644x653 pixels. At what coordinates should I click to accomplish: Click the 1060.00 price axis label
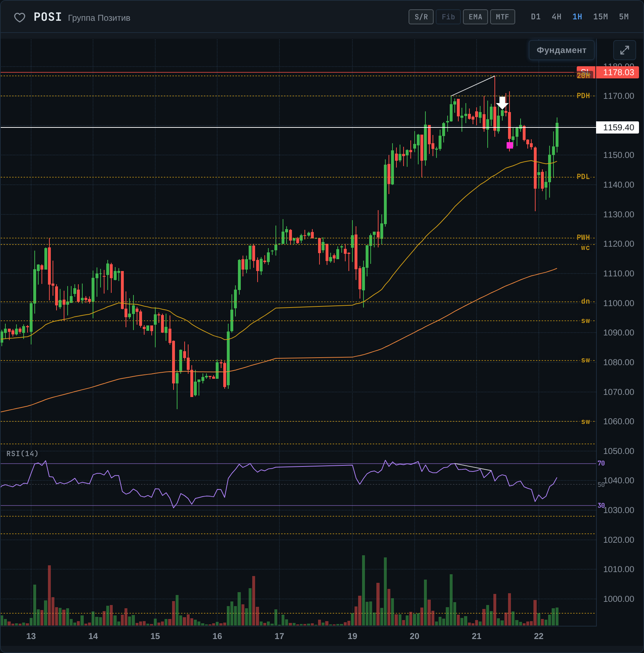coord(619,421)
